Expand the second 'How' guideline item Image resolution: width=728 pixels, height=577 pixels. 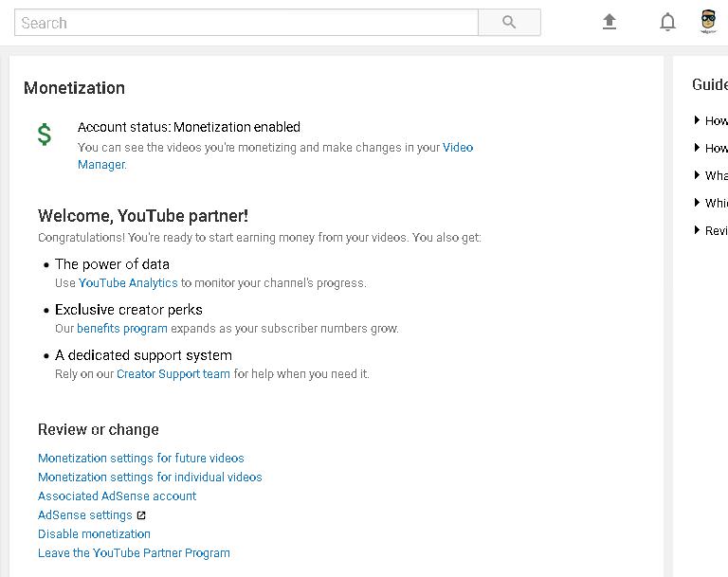pos(710,148)
